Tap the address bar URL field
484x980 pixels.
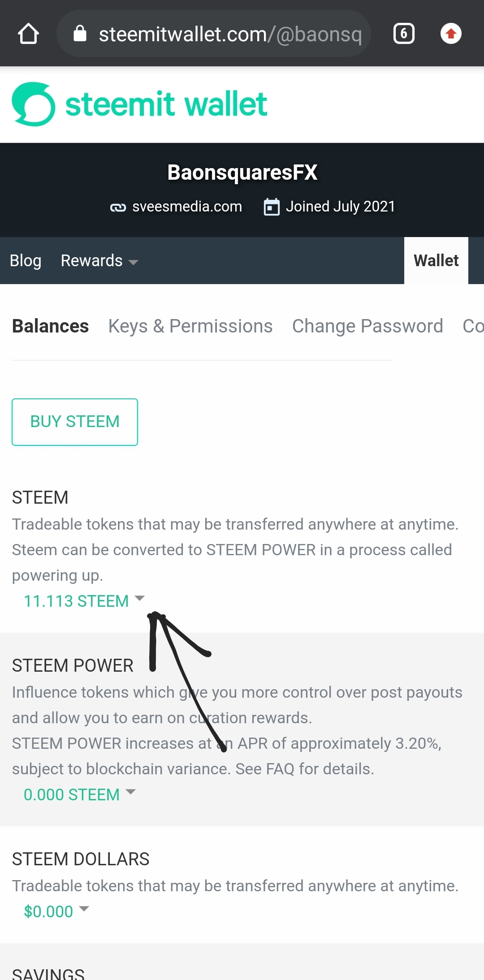(229, 34)
